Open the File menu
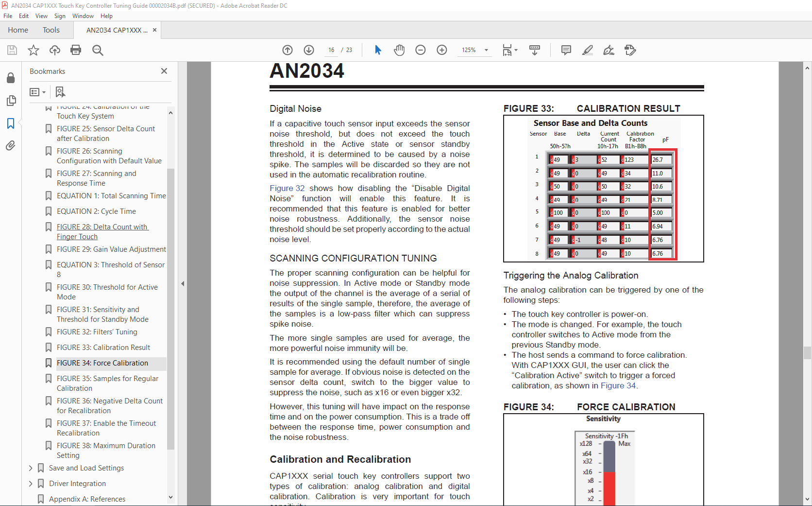The image size is (812, 506). tap(8, 16)
